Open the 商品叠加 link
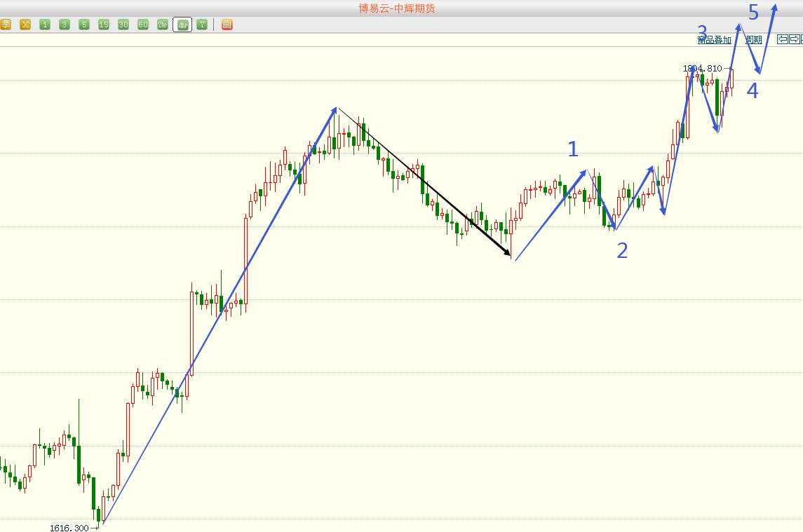Screen dimensions: 803x532 tap(715, 40)
